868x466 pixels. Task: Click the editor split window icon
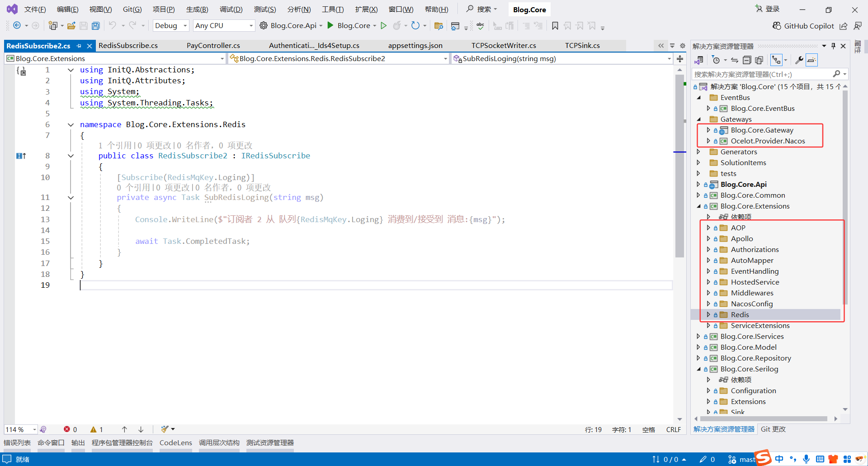[x=679, y=59]
